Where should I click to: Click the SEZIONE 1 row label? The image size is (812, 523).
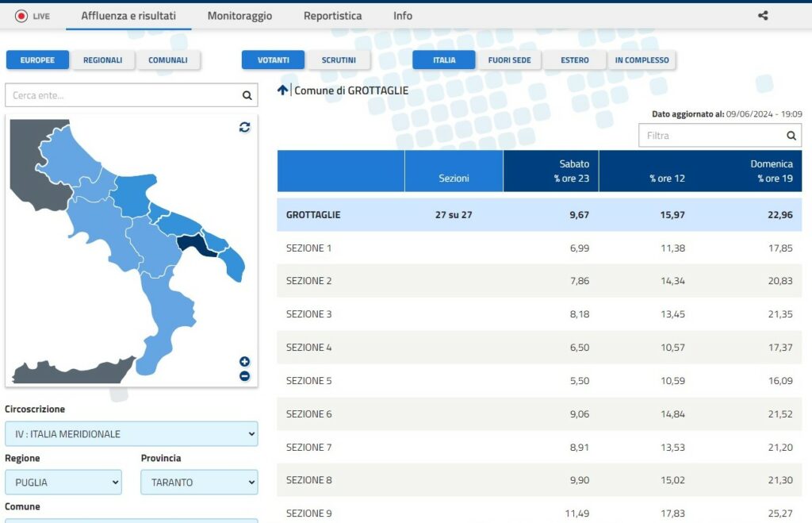click(x=308, y=248)
